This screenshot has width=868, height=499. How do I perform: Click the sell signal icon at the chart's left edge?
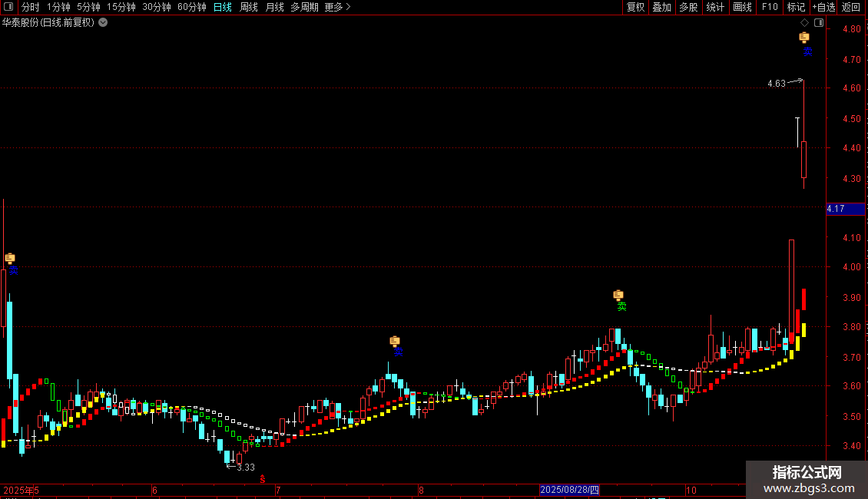(x=10, y=259)
